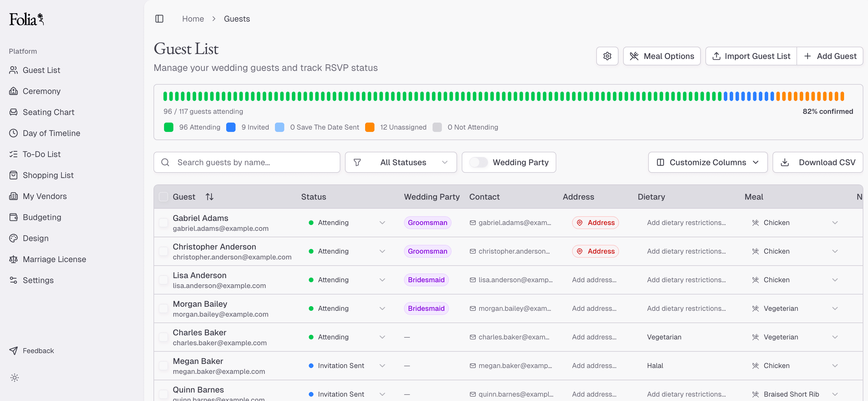Screen dimensions: 868x401
Task: Click Gabriel Adams' red Address pin badge
Action: pyautogui.click(x=595, y=223)
